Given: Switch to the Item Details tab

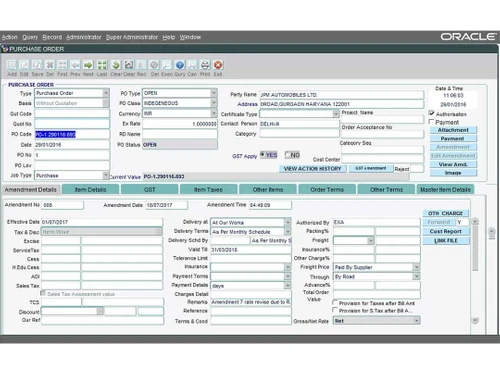Looking at the screenshot, I should pyautogui.click(x=90, y=189).
